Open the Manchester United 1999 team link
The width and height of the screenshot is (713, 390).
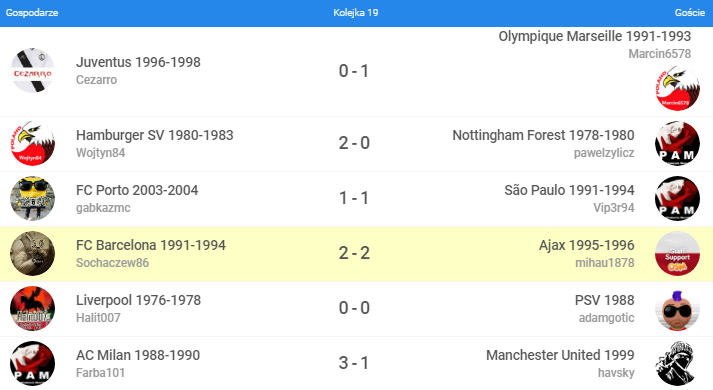point(560,355)
